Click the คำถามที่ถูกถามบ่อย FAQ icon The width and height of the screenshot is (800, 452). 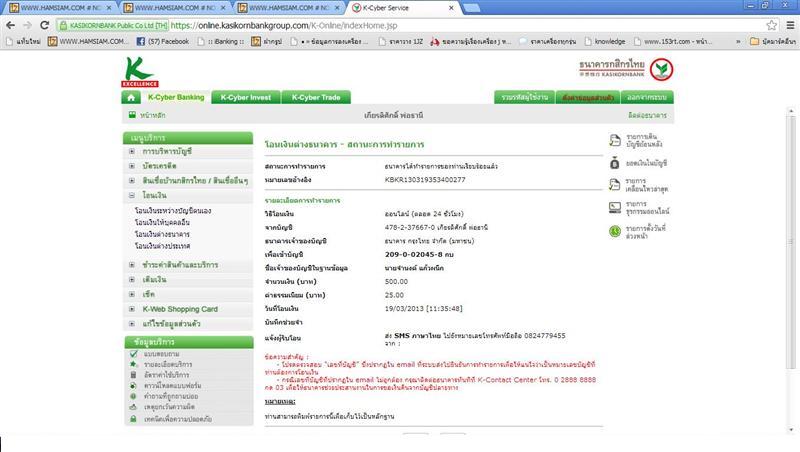pyautogui.click(x=133, y=396)
